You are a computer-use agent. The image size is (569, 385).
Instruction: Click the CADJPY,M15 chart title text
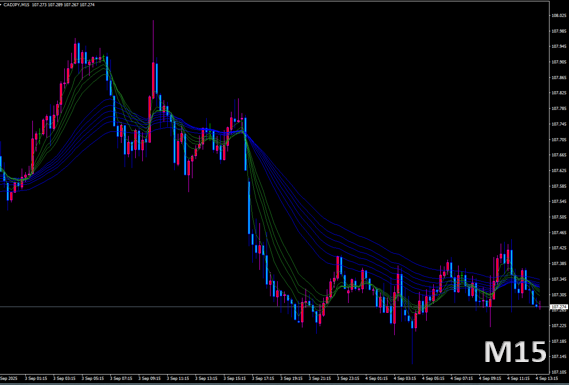tap(17, 5)
